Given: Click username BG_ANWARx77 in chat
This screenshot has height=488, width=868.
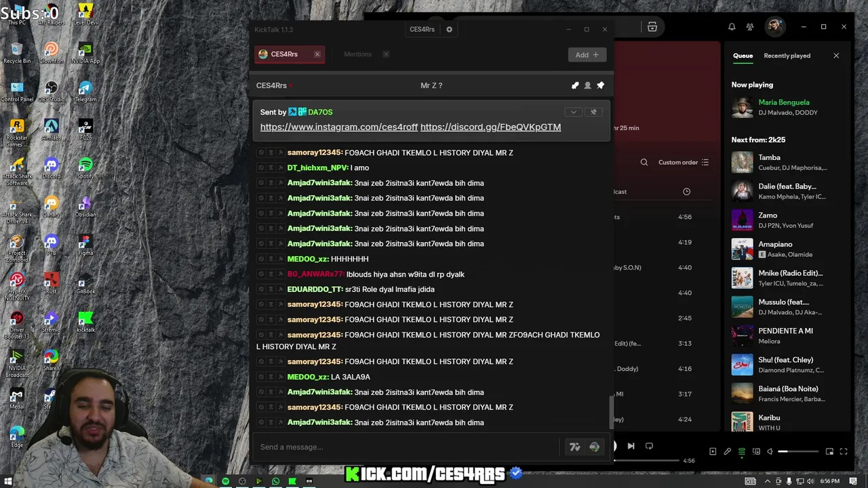Looking at the screenshot, I should (315, 274).
